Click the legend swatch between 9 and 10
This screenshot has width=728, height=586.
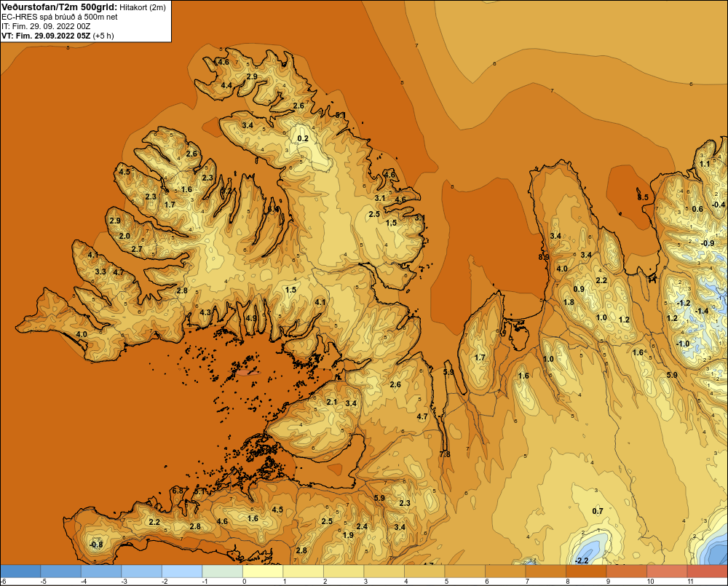coord(626,571)
